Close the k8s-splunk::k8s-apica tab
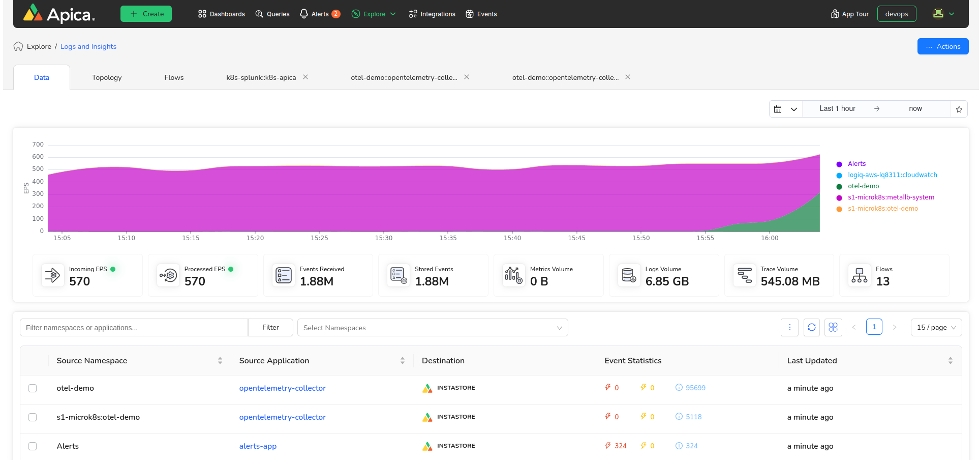Screen dimensions: 980x460 (x=305, y=77)
